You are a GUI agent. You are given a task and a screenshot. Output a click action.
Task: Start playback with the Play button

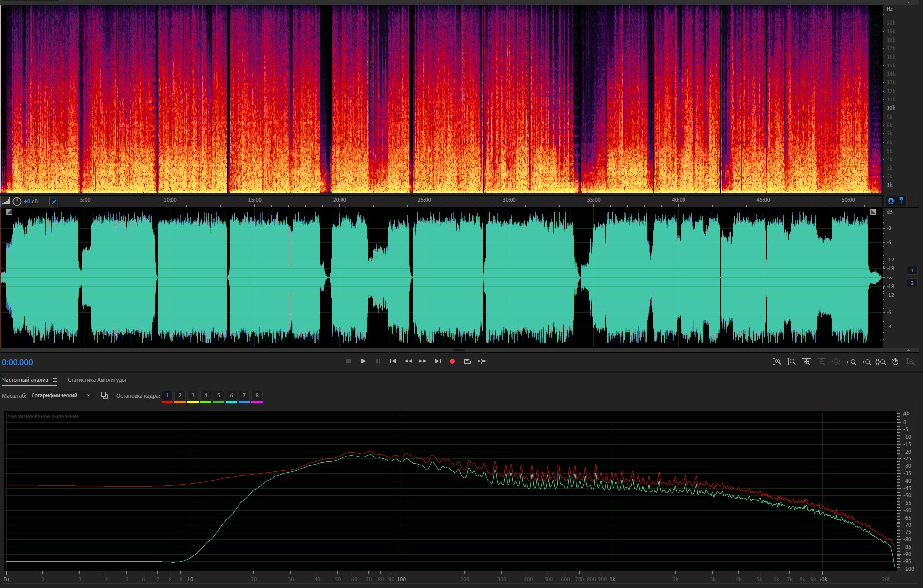[363, 361]
